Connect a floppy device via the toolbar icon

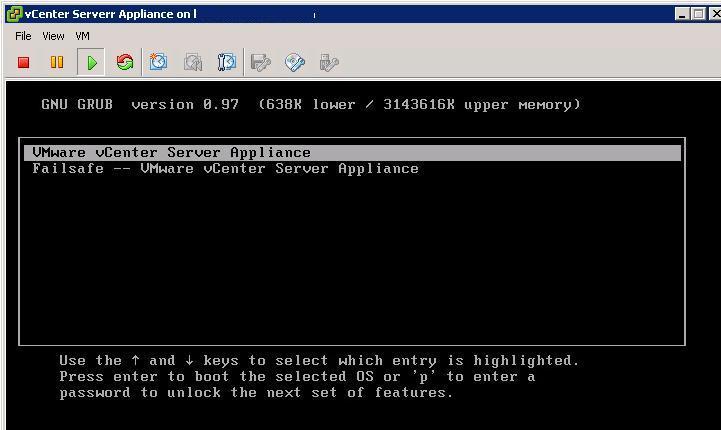261,63
